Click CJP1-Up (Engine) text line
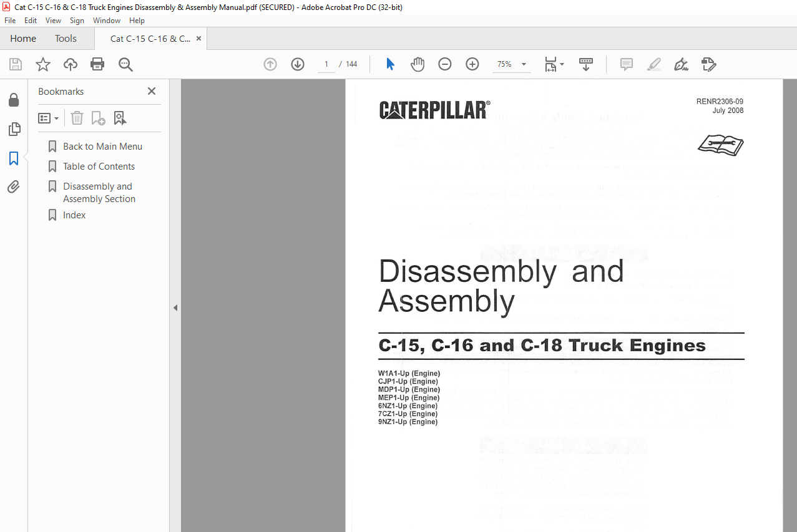The width and height of the screenshot is (797, 532). pyautogui.click(x=408, y=382)
